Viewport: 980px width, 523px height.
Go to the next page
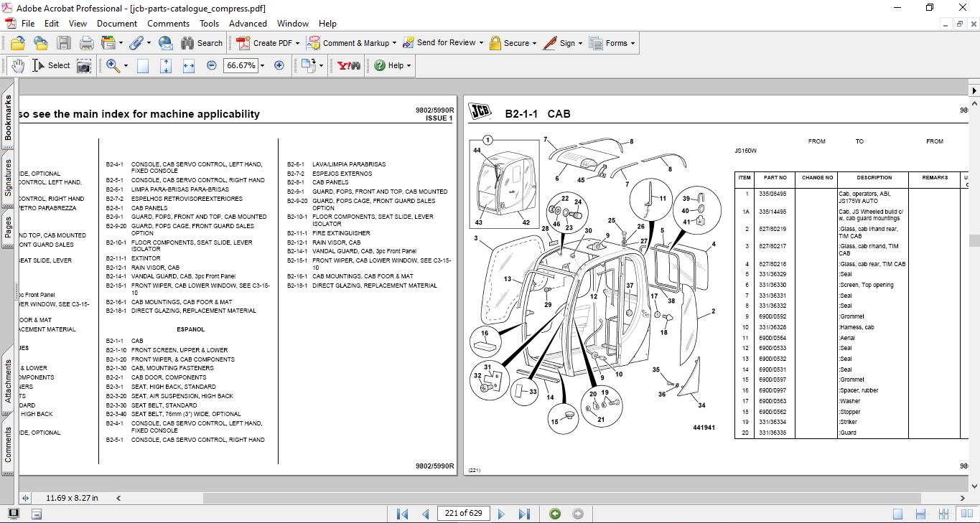[501, 514]
